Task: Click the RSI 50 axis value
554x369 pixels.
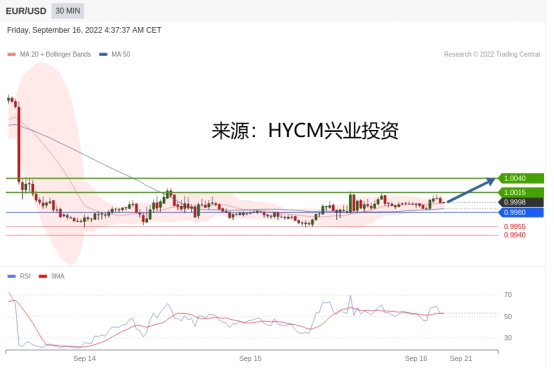Action: [x=508, y=317]
